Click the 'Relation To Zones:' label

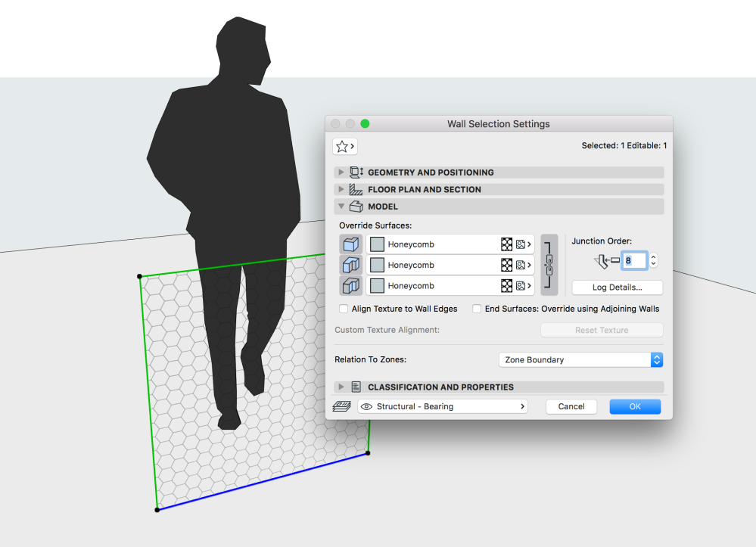[x=370, y=359]
